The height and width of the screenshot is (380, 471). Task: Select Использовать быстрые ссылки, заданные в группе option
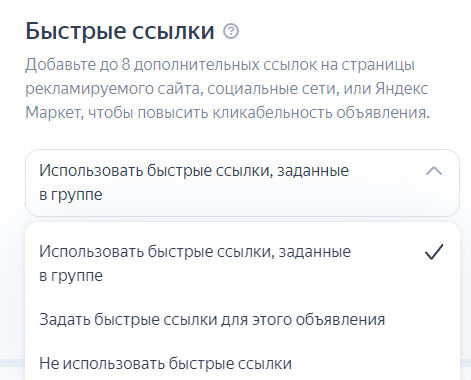pos(242,263)
